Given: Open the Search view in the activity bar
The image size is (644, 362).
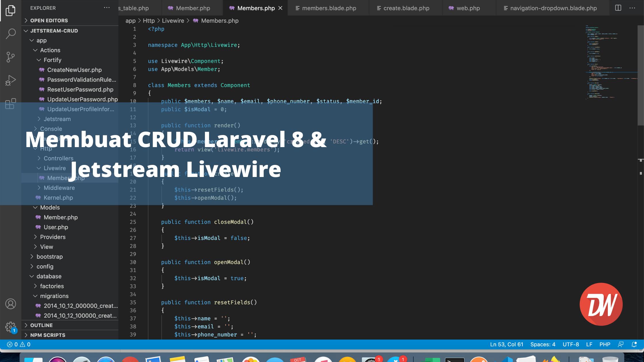Looking at the screenshot, I should click(11, 34).
